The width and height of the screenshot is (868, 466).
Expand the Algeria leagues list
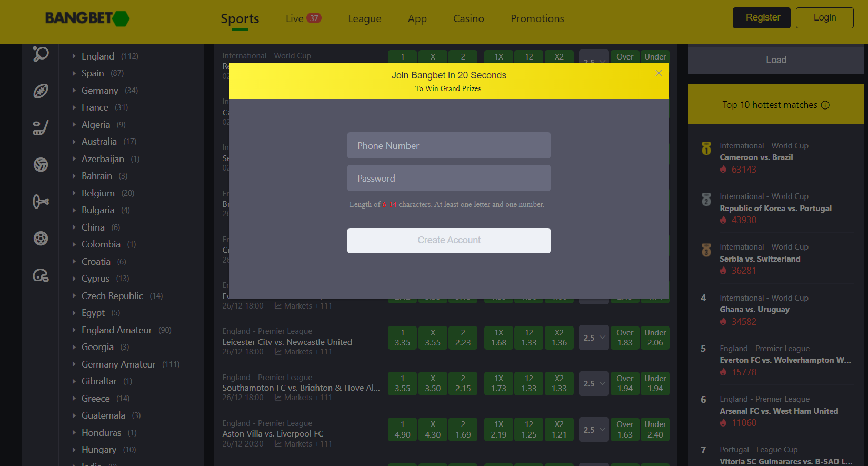tap(74, 125)
